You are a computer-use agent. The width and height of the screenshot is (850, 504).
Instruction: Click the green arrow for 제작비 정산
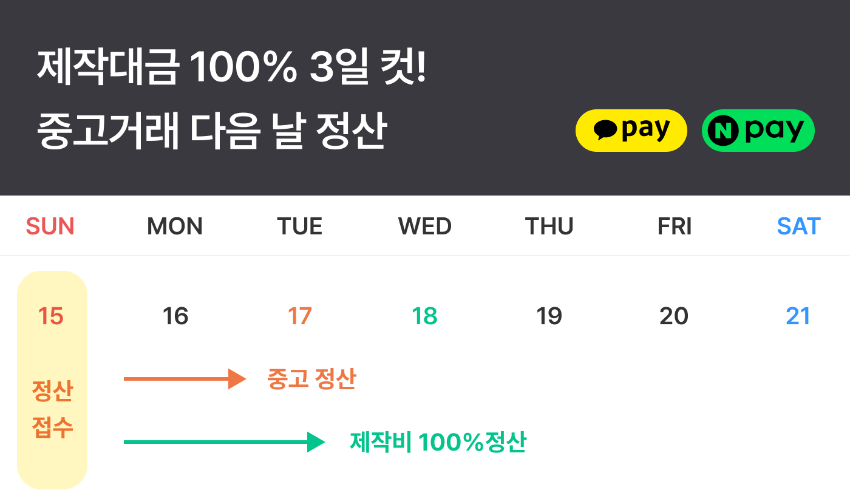[225, 442]
